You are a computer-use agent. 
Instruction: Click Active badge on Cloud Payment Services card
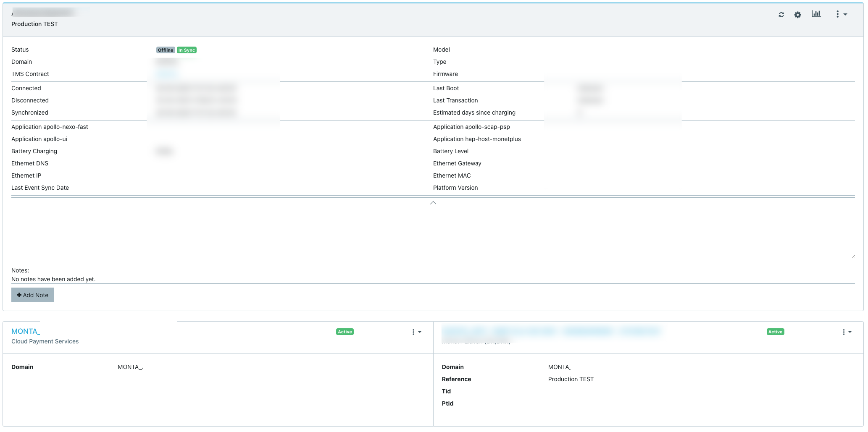pyautogui.click(x=345, y=332)
